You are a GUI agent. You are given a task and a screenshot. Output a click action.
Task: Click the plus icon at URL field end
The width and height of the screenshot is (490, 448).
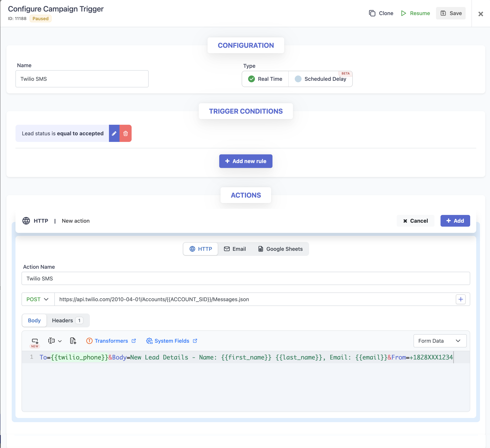pyautogui.click(x=460, y=299)
